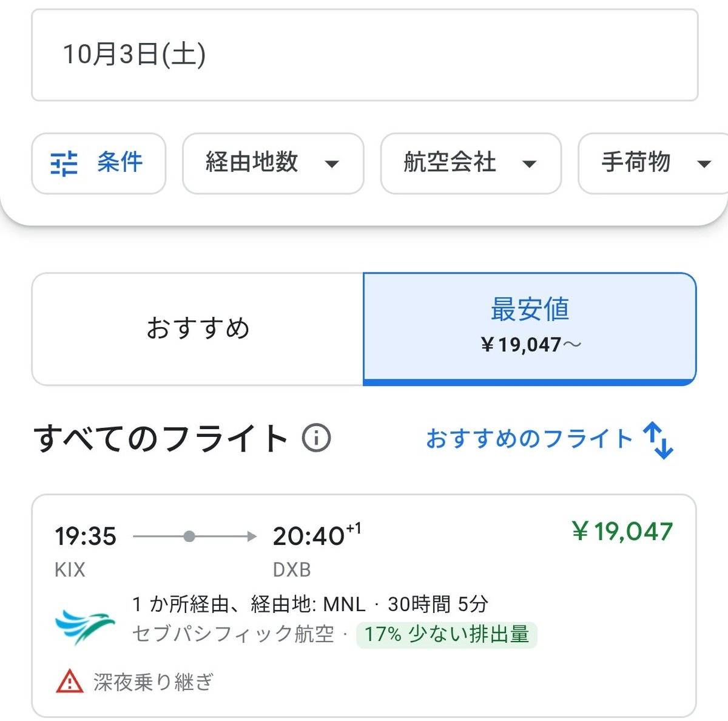
Task: Click the おすすめのフライト sort link
Action: coord(529,438)
